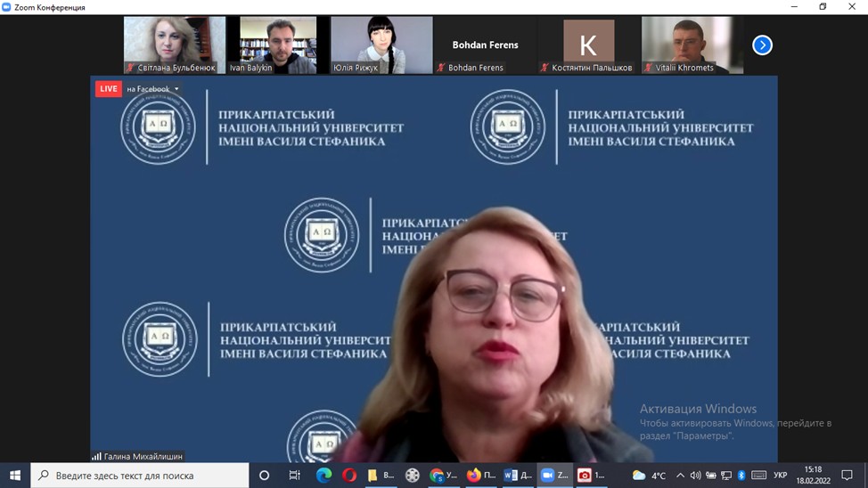Open the Word document in the taskbar
Viewport: 868px width, 488px height.
pyautogui.click(x=517, y=476)
